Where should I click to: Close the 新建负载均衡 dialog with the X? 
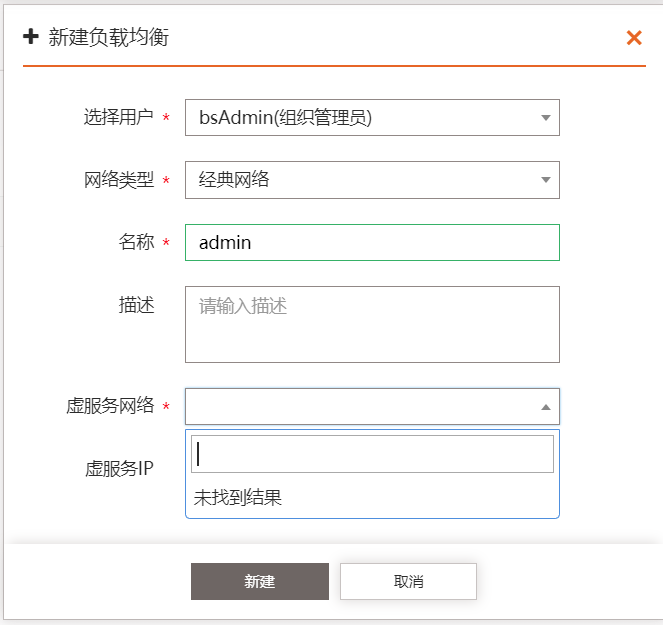tap(633, 38)
